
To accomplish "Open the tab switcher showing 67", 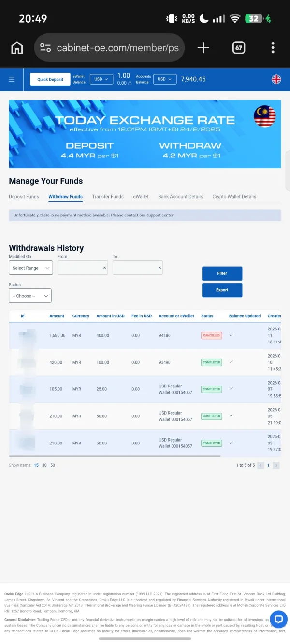I will (x=239, y=47).
